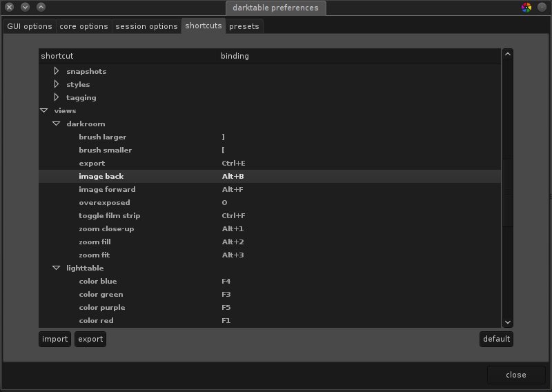Click the export shortcuts button

coord(90,339)
